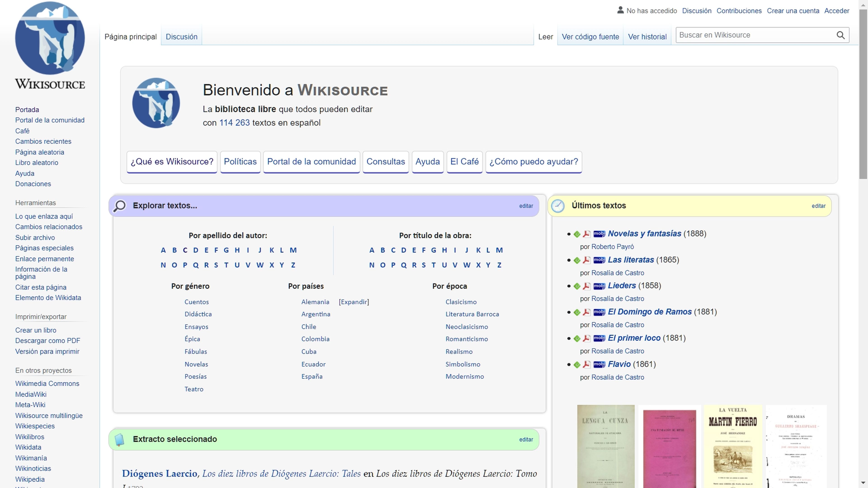Viewport: 868px width, 488px height.
Task: Click mobi icon for Flavio
Action: point(599,364)
